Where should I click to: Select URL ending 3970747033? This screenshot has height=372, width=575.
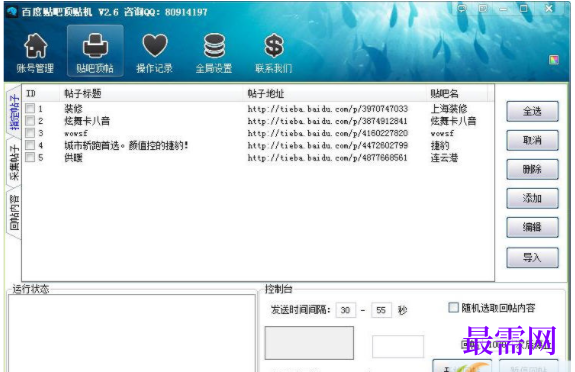coord(327,109)
